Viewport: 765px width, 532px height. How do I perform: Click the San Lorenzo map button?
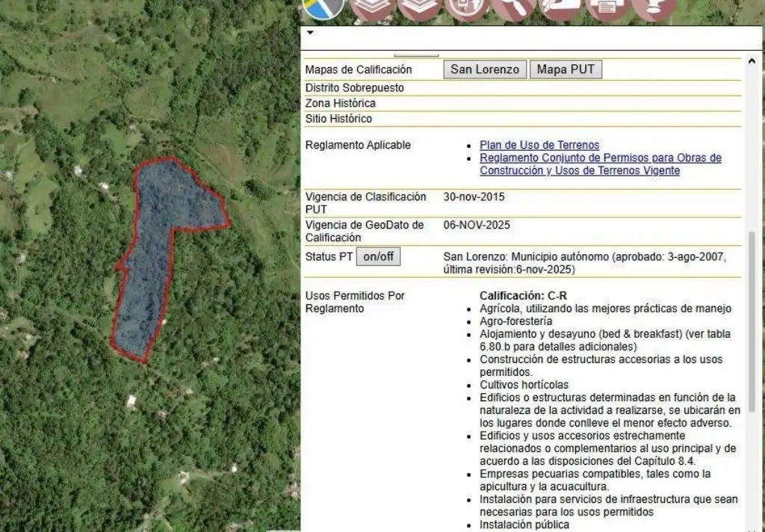[x=484, y=69]
